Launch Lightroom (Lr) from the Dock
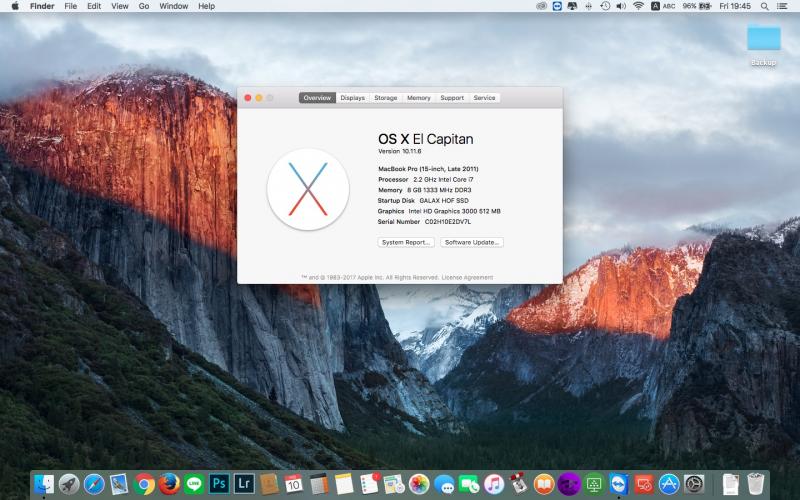This screenshot has width=800, height=500. [244, 484]
